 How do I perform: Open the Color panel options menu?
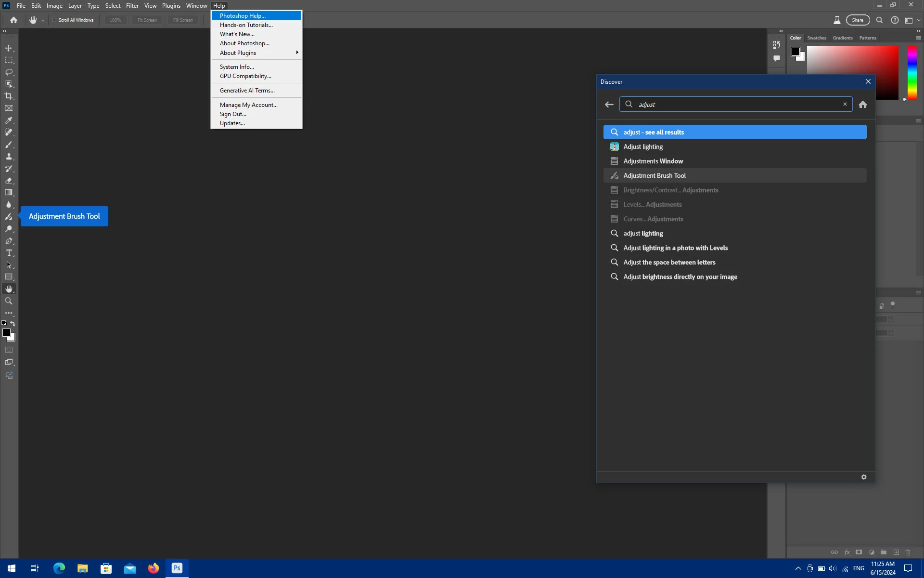coord(918,38)
